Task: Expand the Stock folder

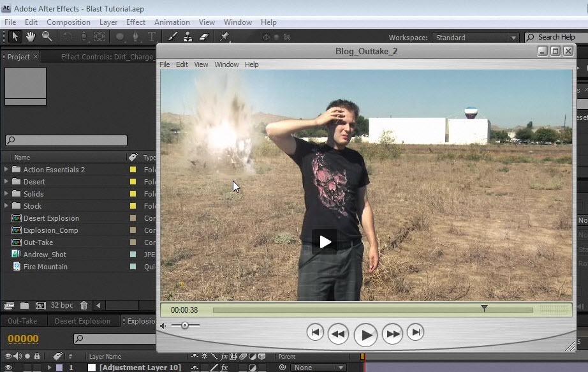Action: pos(6,205)
